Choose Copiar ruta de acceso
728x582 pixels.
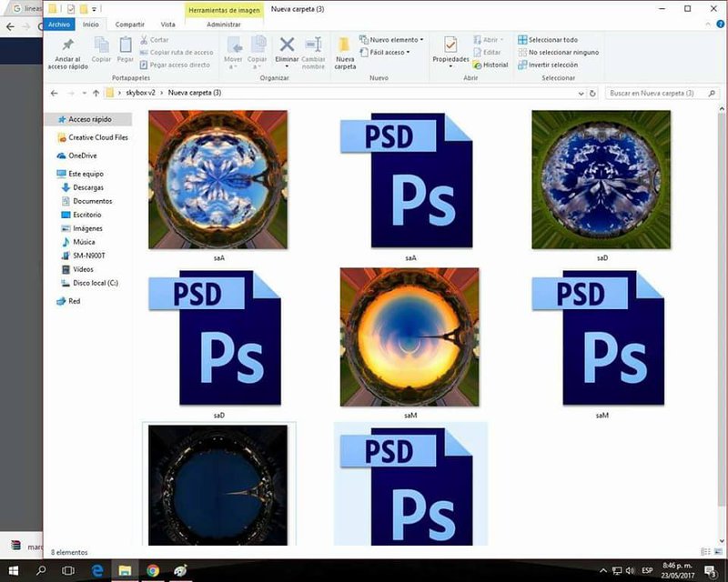177,53
